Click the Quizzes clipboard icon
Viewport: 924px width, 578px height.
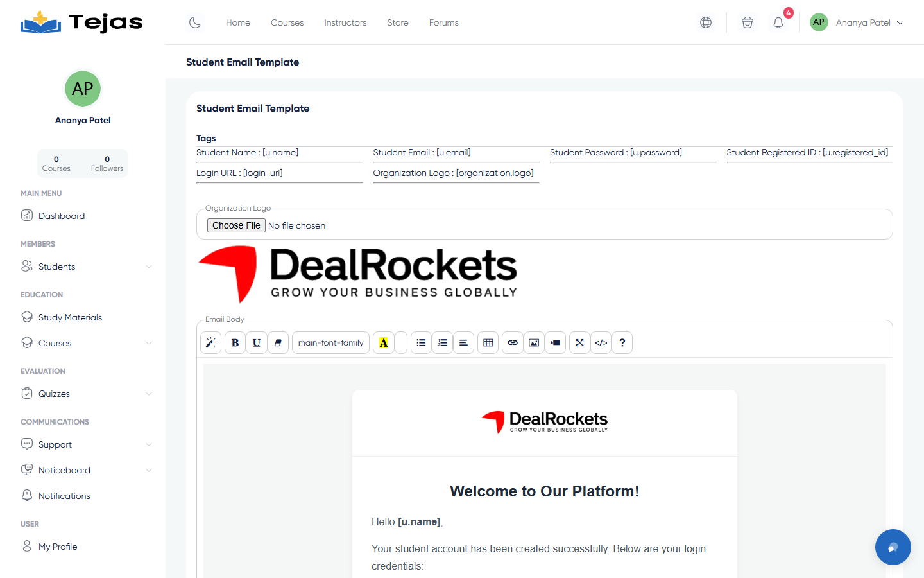tap(27, 393)
